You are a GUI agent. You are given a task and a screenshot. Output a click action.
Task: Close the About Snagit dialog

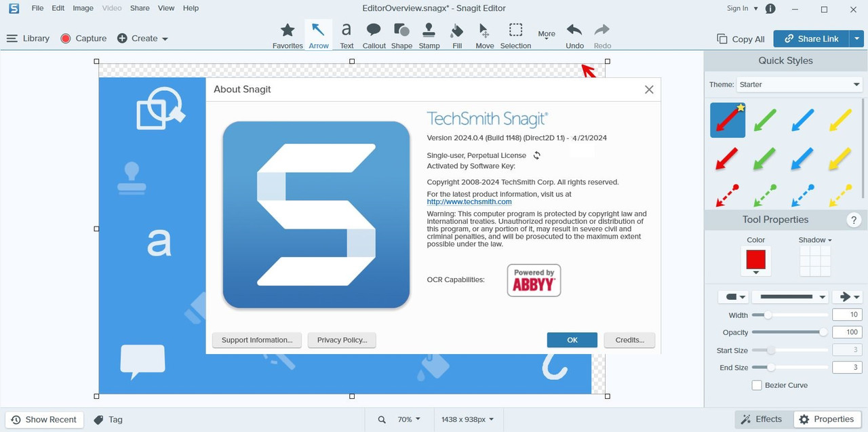(649, 90)
